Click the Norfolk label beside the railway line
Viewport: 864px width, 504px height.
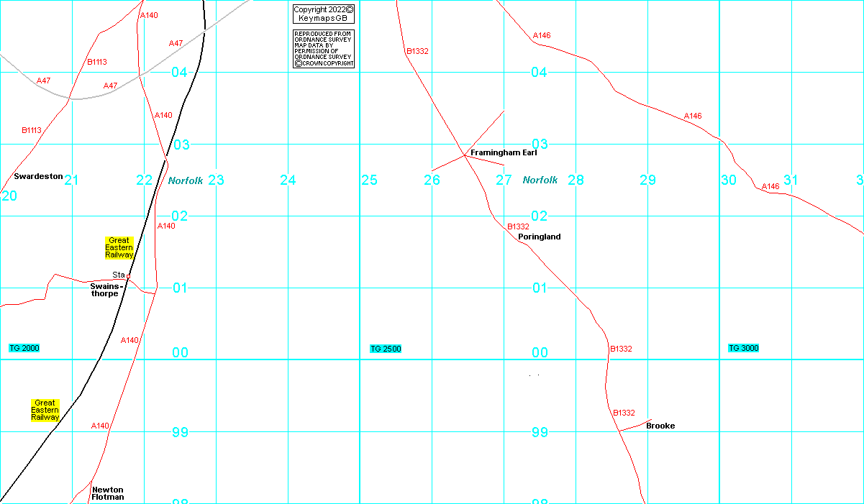(186, 180)
